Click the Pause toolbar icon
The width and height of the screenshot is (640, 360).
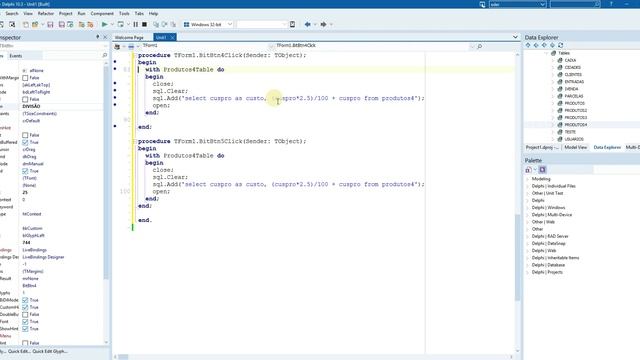(x=136, y=24)
